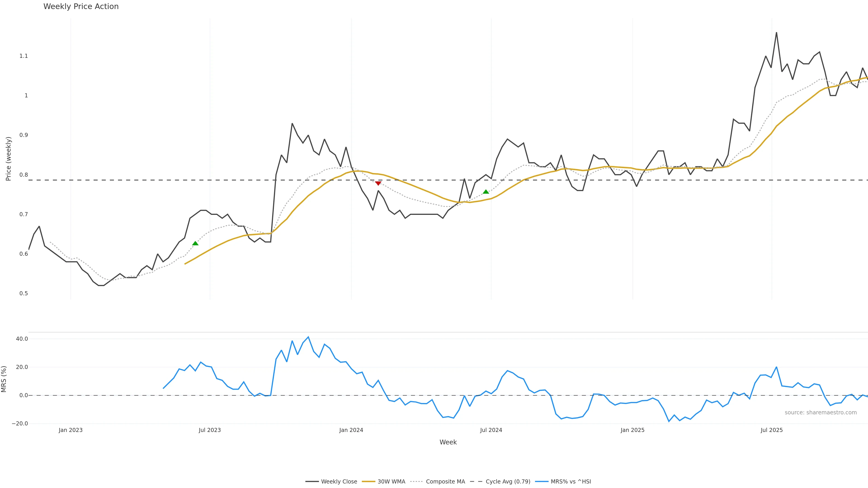Click the Jul 2025 x-axis tick label
The image size is (868, 488).
772,430
